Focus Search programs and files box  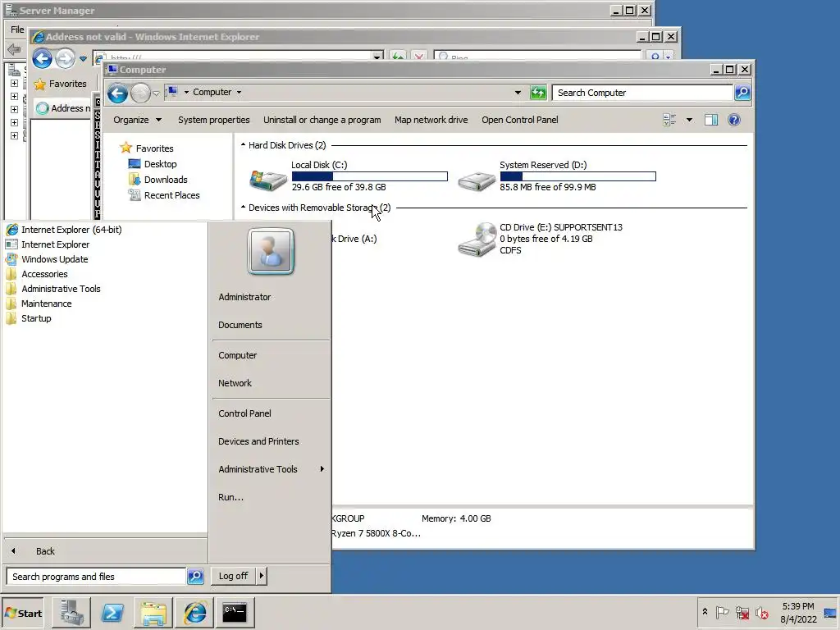pyautogui.click(x=97, y=577)
